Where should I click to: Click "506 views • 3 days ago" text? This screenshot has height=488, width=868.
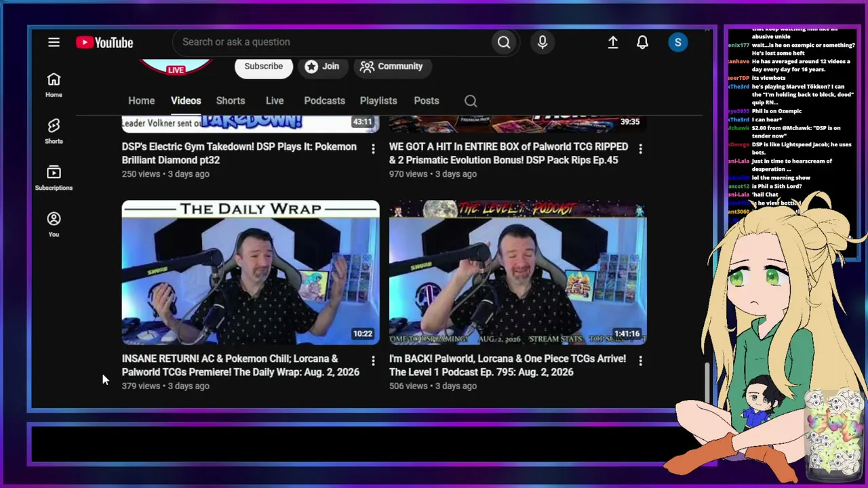[x=433, y=386]
